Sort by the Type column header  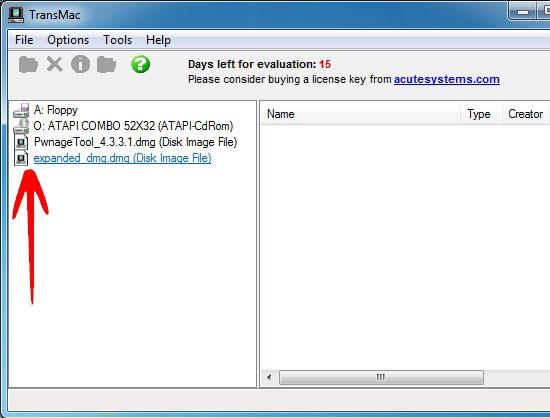click(x=481, y=114)
